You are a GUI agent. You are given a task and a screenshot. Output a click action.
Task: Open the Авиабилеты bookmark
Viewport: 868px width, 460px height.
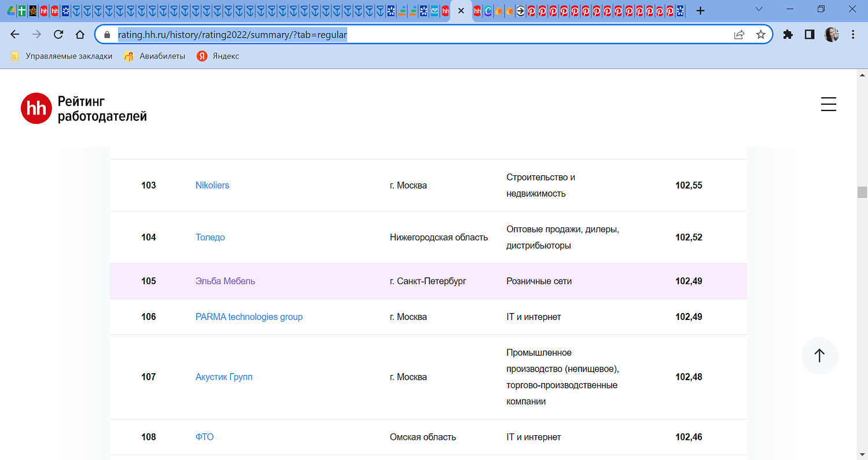155,56
